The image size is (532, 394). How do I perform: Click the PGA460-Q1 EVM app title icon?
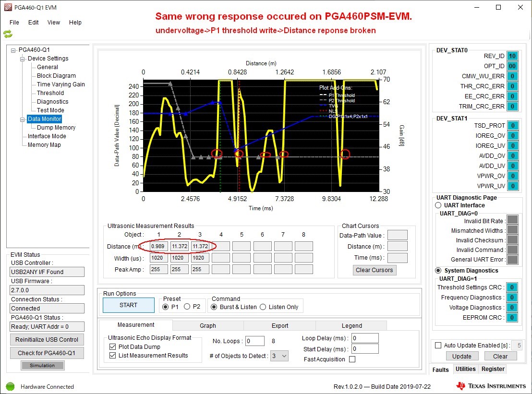click(8, 7)
